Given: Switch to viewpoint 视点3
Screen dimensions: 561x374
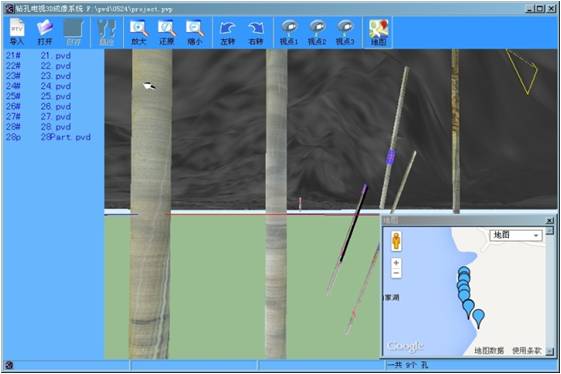Looking at the screenshot, I should [x=345, y=32].
